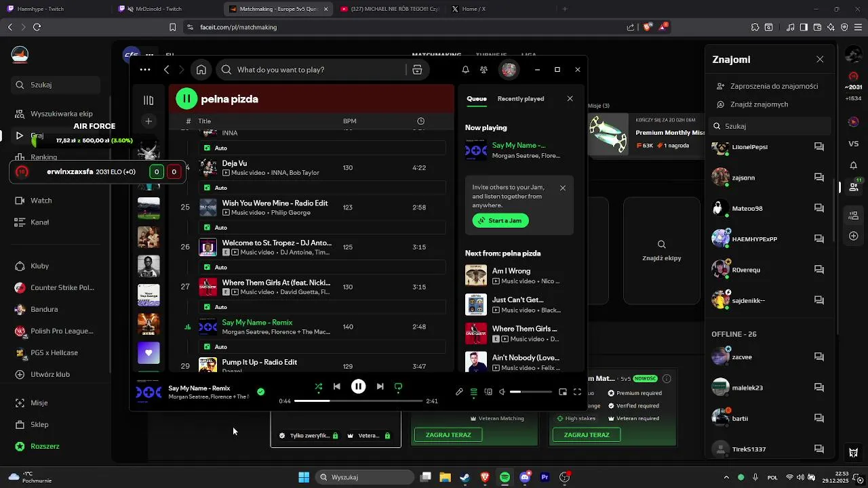
Task: Expand sidebar with Rozszerz
Action: (37, 446)
